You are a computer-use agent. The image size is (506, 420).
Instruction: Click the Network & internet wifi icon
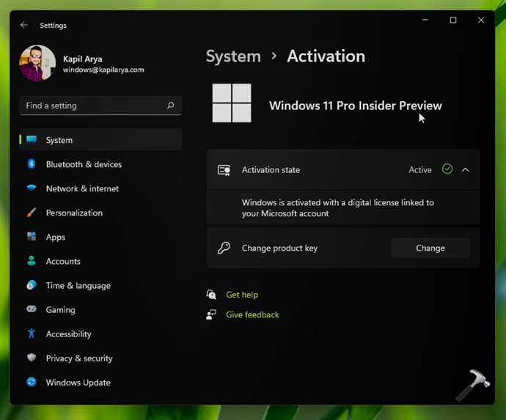[x=32, y=188]
